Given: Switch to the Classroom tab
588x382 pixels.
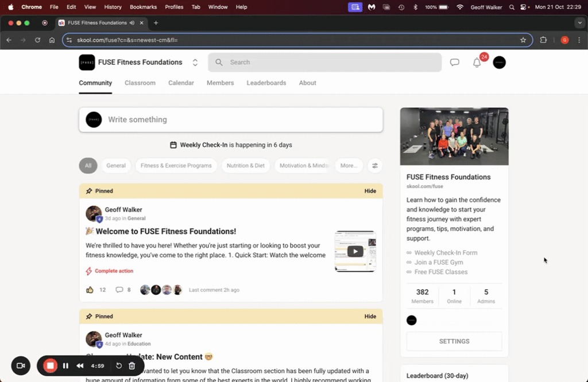Looking at the screenshot, I should (x=140, y=83).
